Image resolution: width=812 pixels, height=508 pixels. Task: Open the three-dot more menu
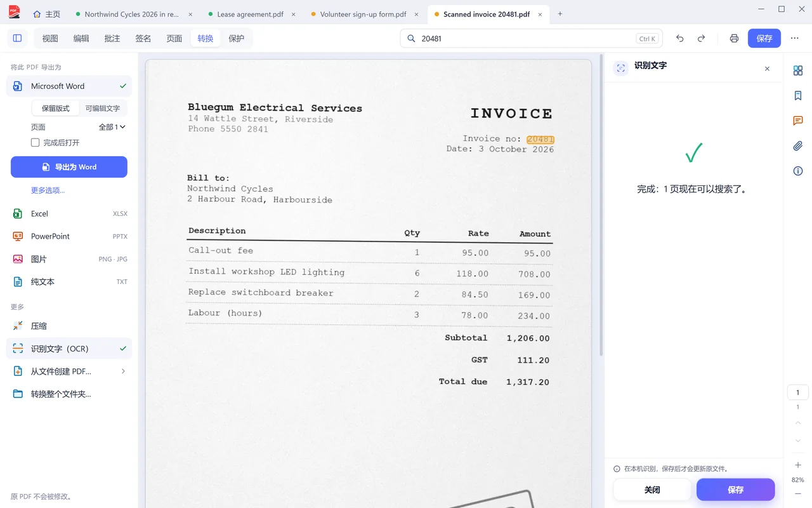pyautogui.click(x=795, y=38)
